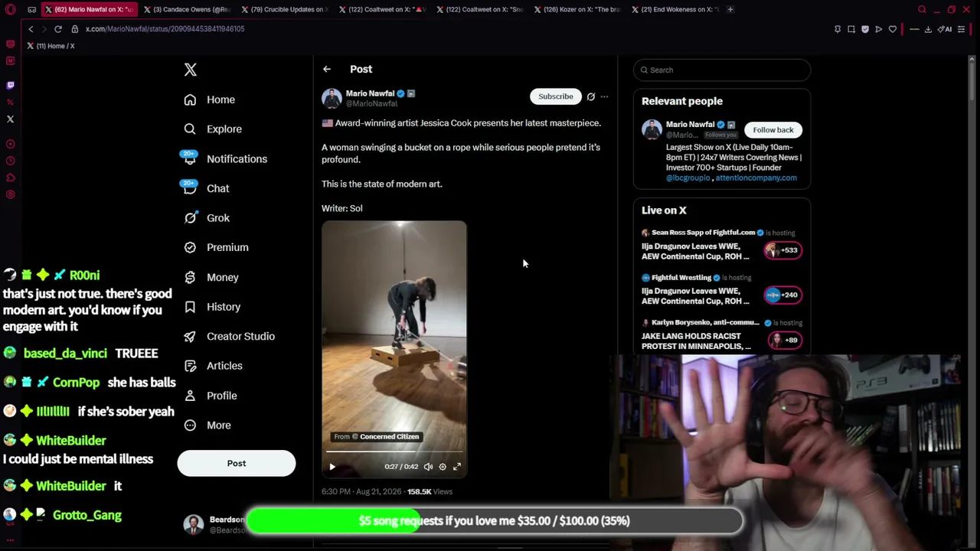Open Mario Nawfal's profile avatar on the post
The height and width of the screenshot is (551, 980).
coord(332,98)
